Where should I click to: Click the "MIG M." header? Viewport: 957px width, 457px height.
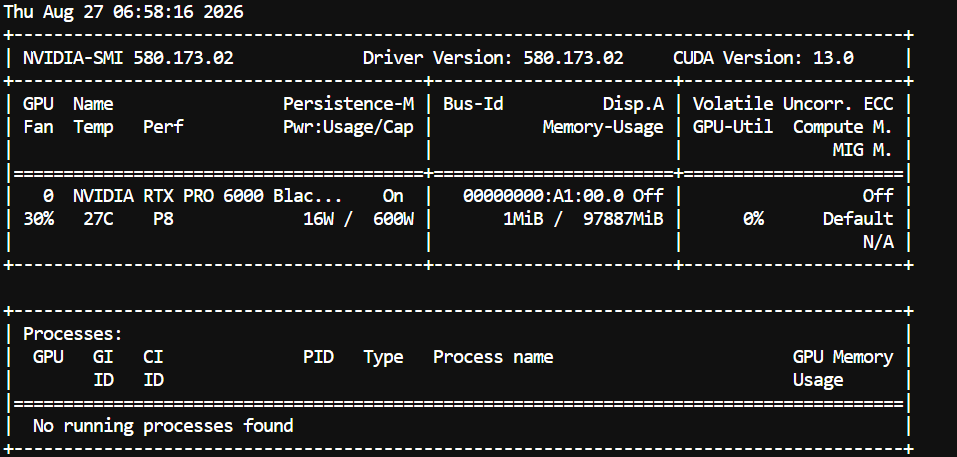pyautogui.click(x=863, y=149)
